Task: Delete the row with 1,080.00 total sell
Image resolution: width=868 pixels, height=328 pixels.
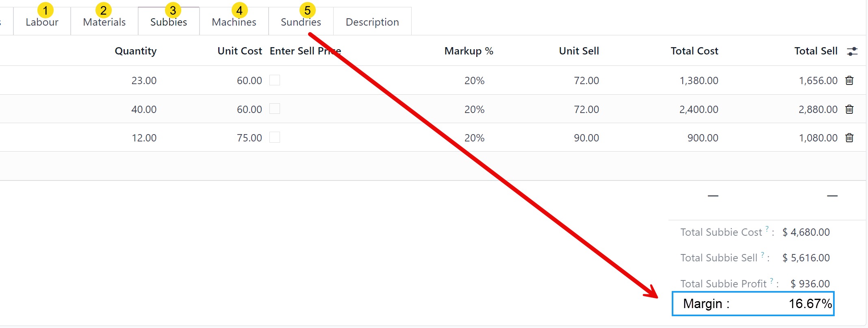Action: click(849, 138)
